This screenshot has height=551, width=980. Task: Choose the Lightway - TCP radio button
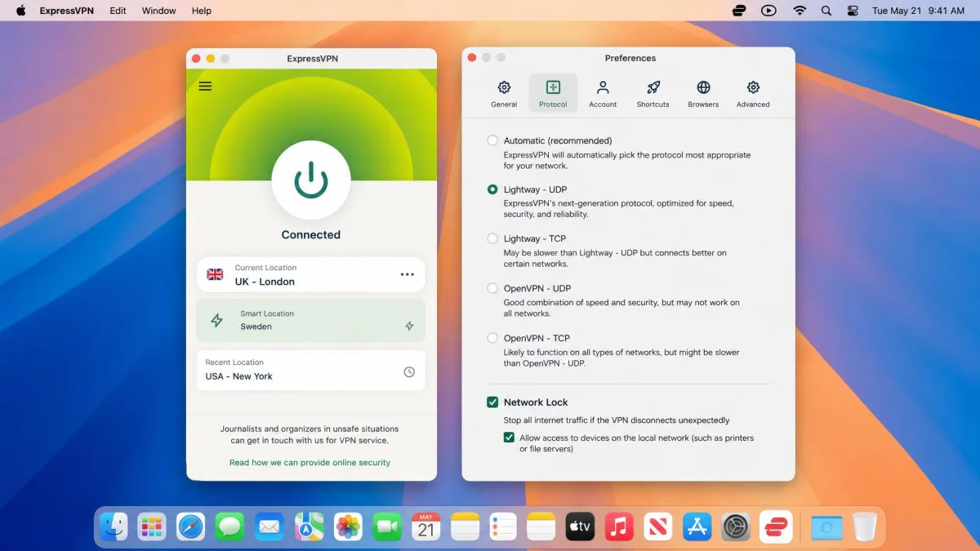(x=492, y=238)
